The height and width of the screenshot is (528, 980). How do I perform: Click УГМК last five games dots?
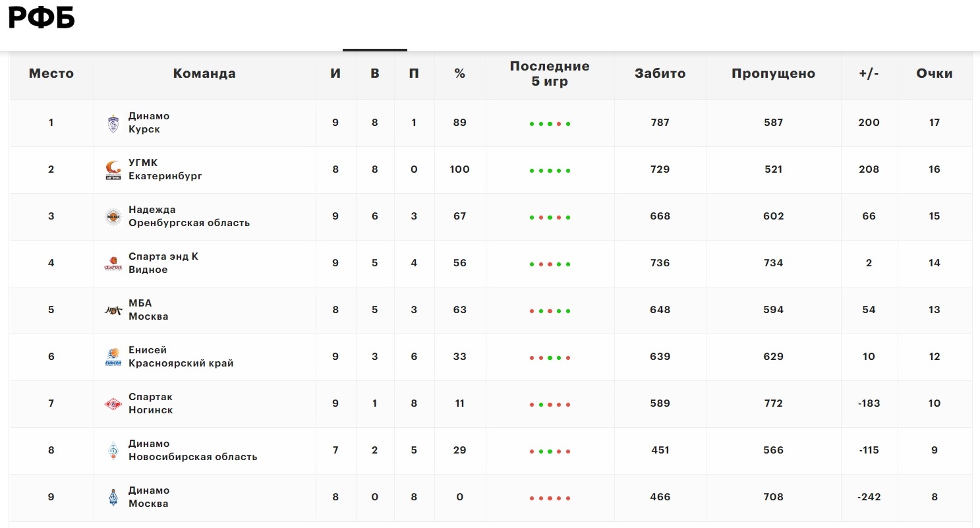(550, 171)
